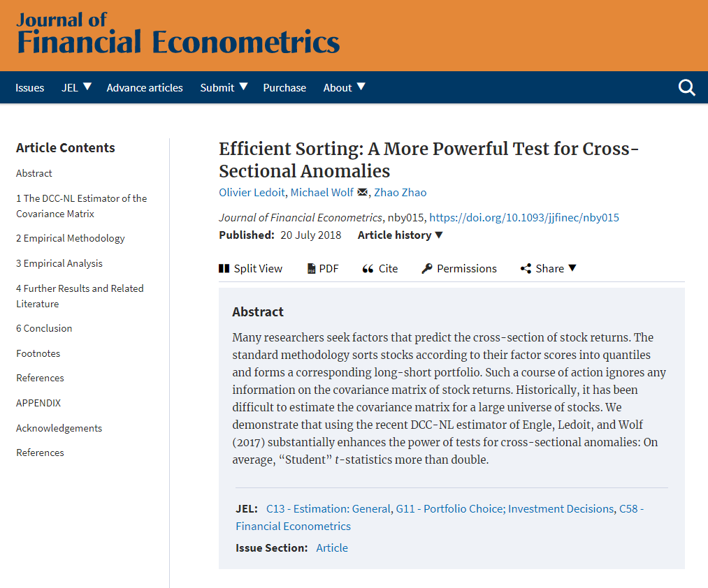The width and height of the screenshot is (708, 588).
Task: Click the Share network icon
Action: (526, 268)
